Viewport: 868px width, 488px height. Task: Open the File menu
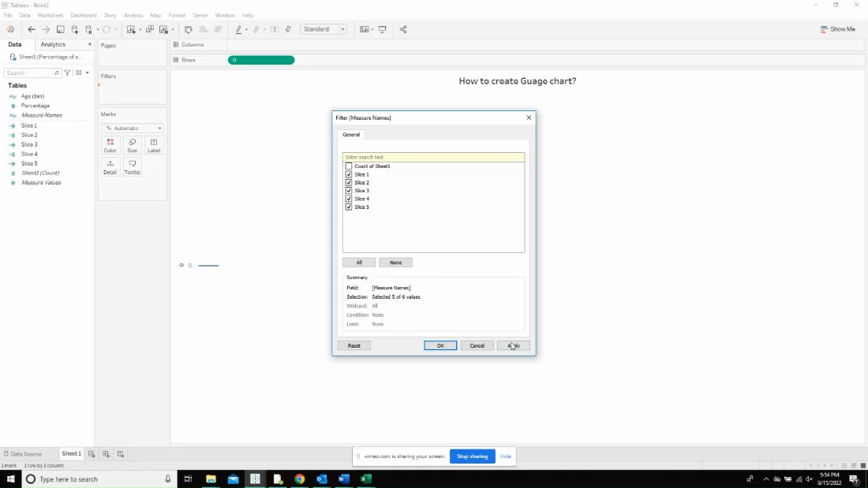pos(8,15)
